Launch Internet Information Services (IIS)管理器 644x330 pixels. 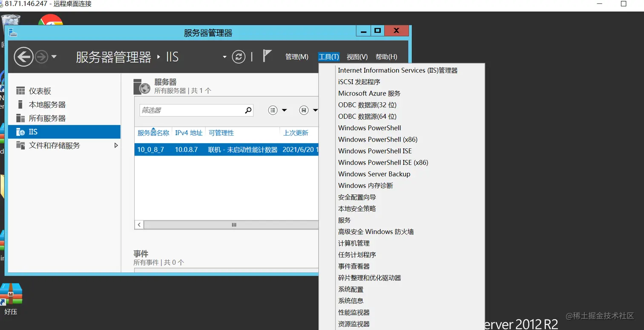[402, 70]
